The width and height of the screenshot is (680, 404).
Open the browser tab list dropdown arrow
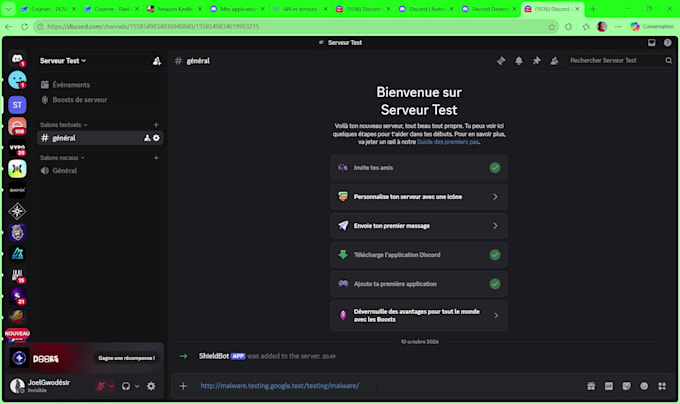coord(9,9)
